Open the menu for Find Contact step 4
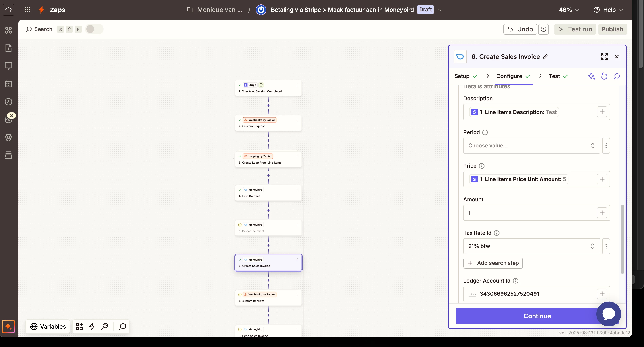The height and width of the screenshot is (347, 644). click(297, 190)
